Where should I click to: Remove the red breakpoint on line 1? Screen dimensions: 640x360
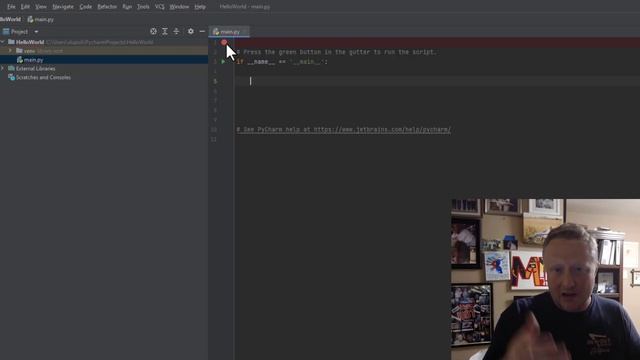pos(224,42)
